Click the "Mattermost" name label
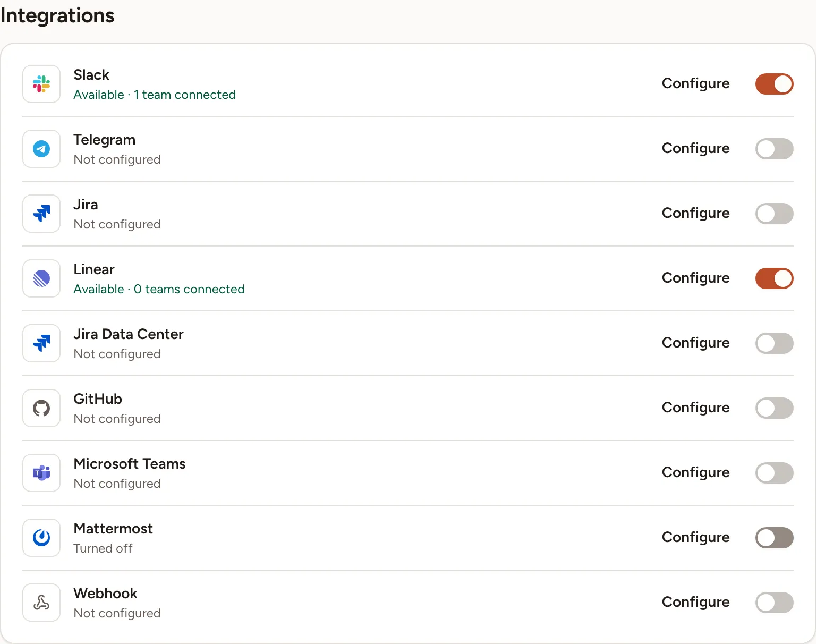Viewport: 816px width, 644px height. click(x=113, y=529)
